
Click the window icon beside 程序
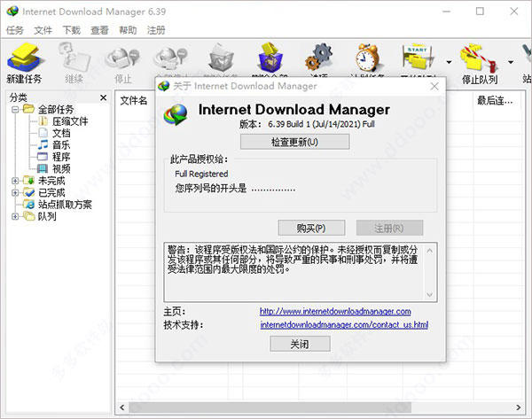pos(43,157)
